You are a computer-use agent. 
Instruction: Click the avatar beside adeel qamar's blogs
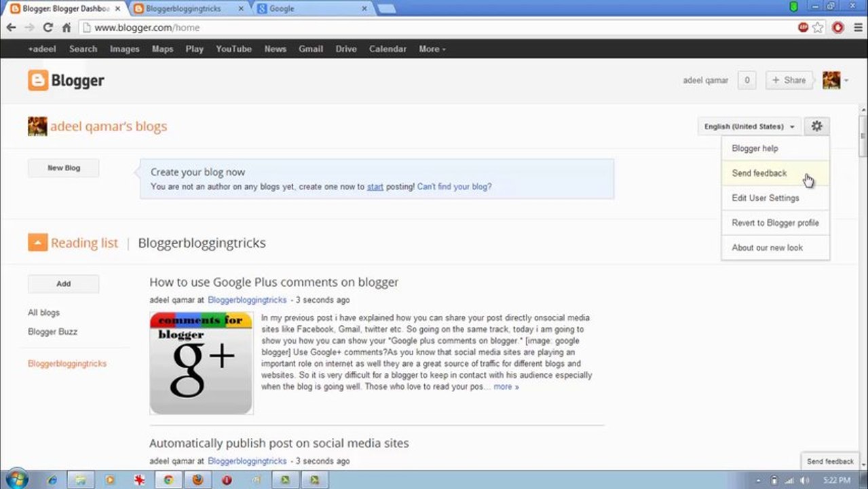pos(37,126)
